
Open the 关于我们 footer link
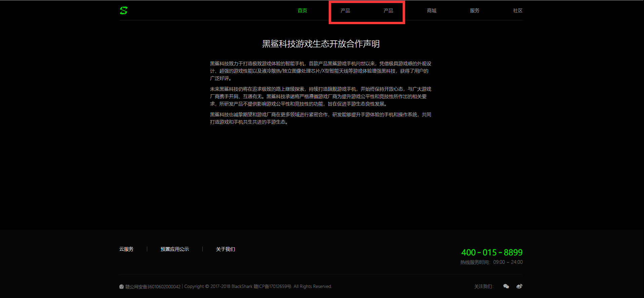[x=226, y=249]
